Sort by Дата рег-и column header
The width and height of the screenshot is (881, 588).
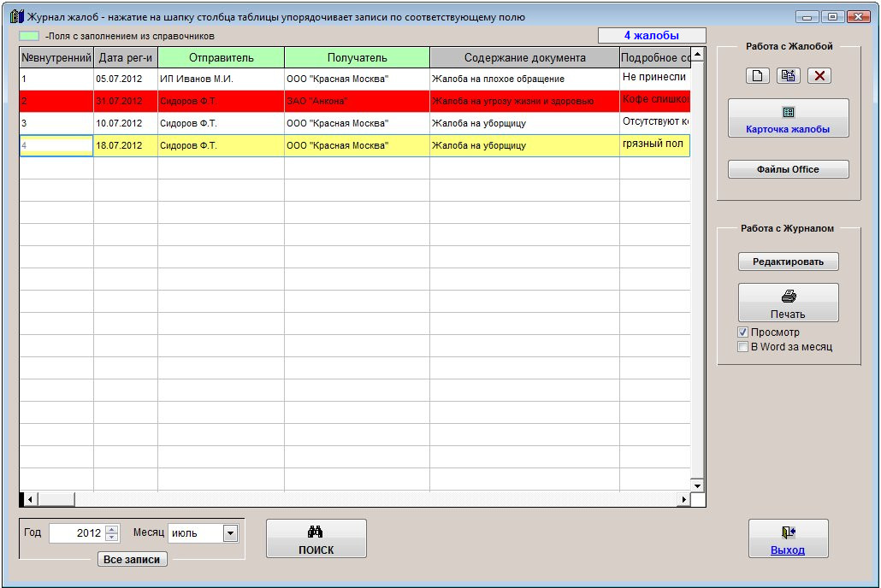point(125,58)
